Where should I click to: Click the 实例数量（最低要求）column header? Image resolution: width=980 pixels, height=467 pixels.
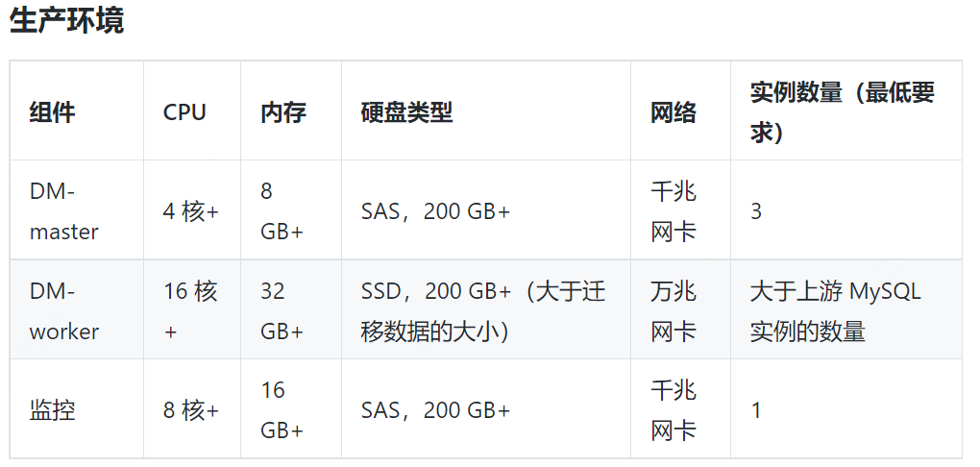[842, 112]
